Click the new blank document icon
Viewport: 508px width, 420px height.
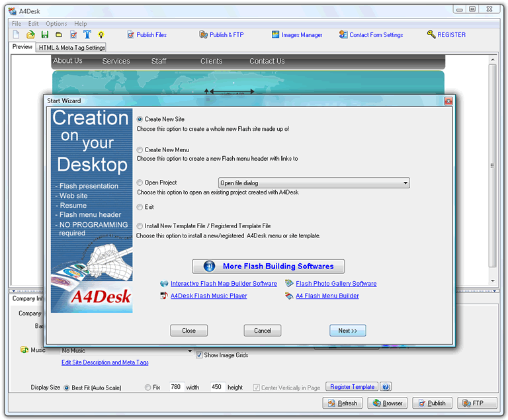pyautogui.click(x=16, y=34)
